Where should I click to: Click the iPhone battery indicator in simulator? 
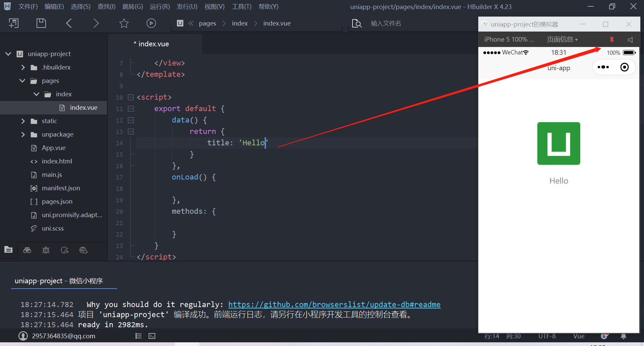coord(628,52)
